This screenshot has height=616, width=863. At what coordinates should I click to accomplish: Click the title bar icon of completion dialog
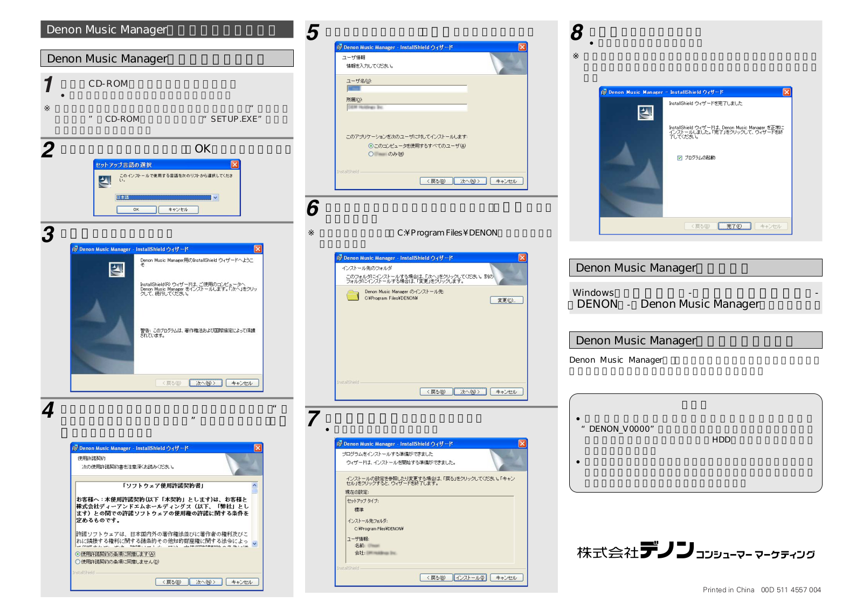[604, 92]
